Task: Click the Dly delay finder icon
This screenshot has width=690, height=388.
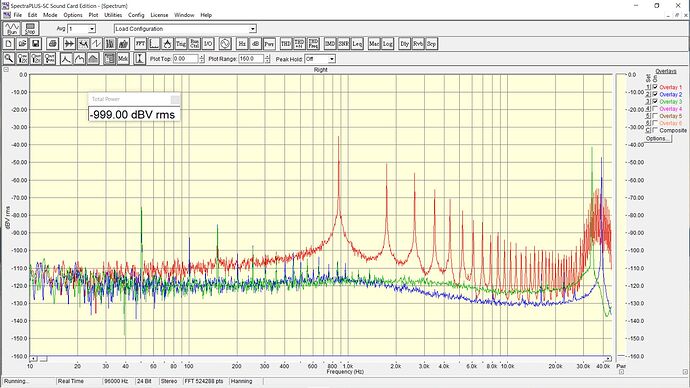Action: [x=404, y=44]
